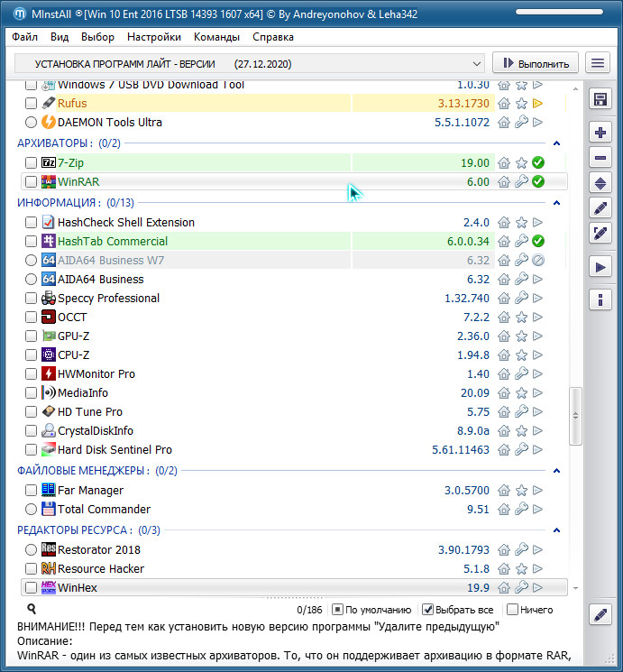Image resolution: width=623 pixels, height=672 pixels.
Task: Select the DAEMON Tools Ultra radio button
Action: coord(31,122)
